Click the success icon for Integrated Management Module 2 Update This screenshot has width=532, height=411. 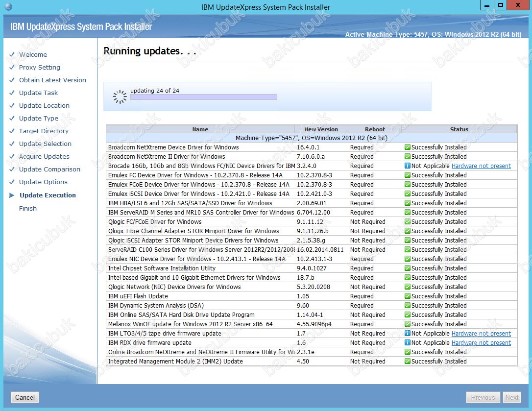pyautogui.click(x=407, y=362)
